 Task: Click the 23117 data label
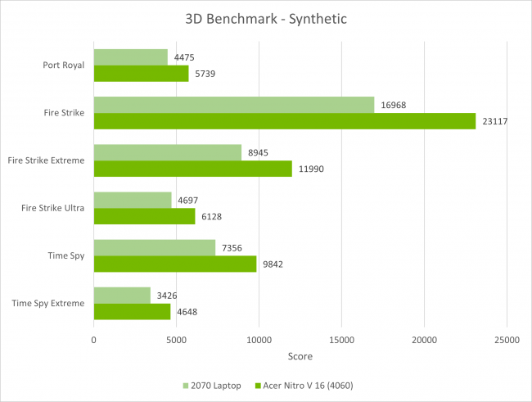(495, 121)
